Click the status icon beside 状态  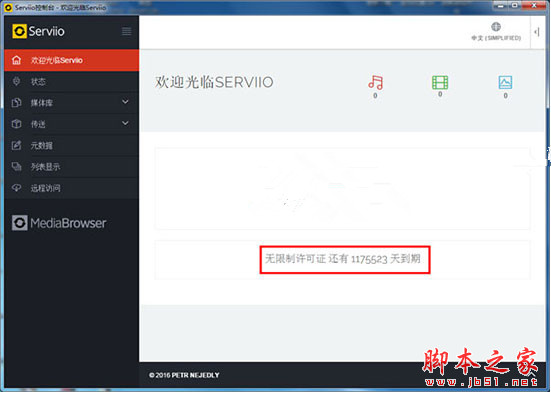coord(16,82)
